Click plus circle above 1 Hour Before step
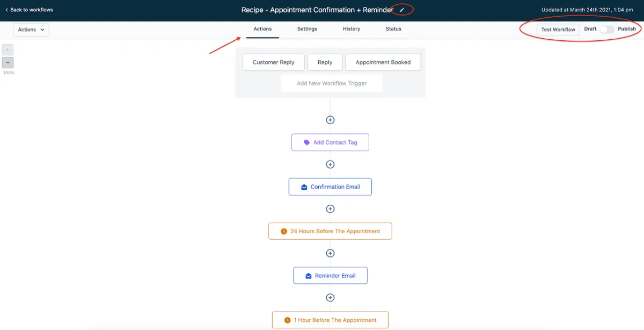 pos(330,297)
